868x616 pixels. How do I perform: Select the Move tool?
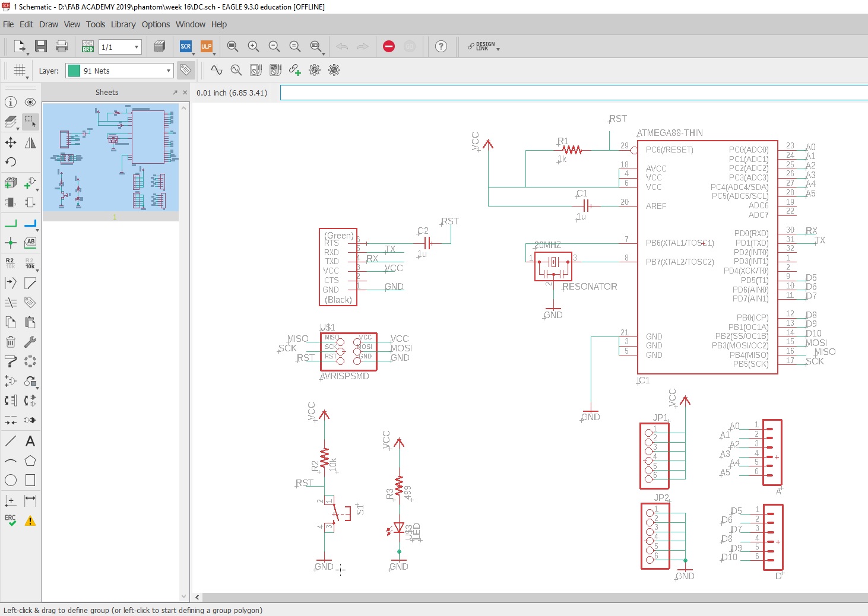[11, 142]
